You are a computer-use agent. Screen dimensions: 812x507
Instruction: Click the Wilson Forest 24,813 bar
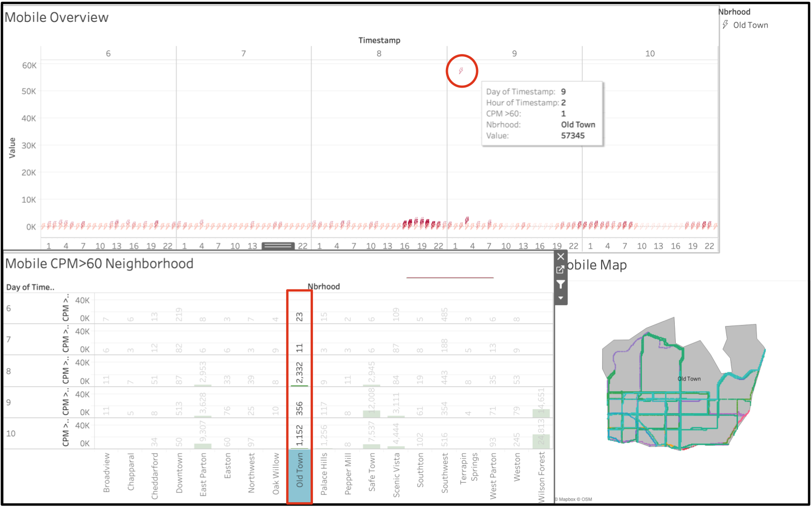point(541,441)
